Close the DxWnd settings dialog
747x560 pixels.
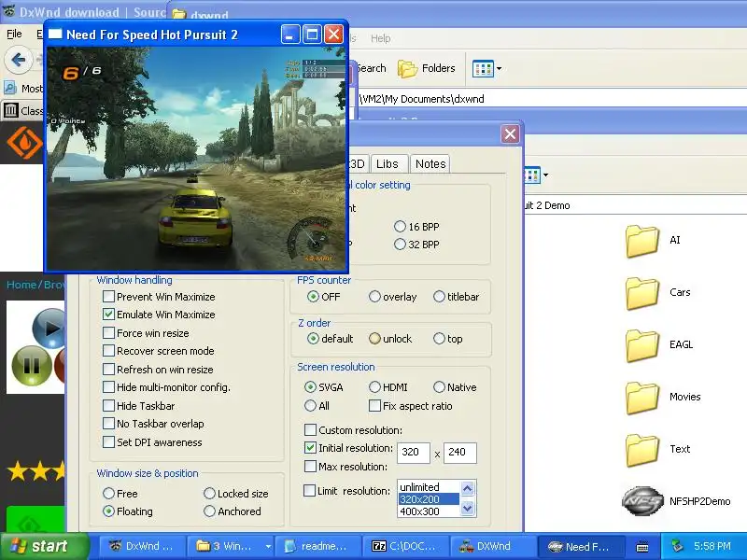point(510,134)
